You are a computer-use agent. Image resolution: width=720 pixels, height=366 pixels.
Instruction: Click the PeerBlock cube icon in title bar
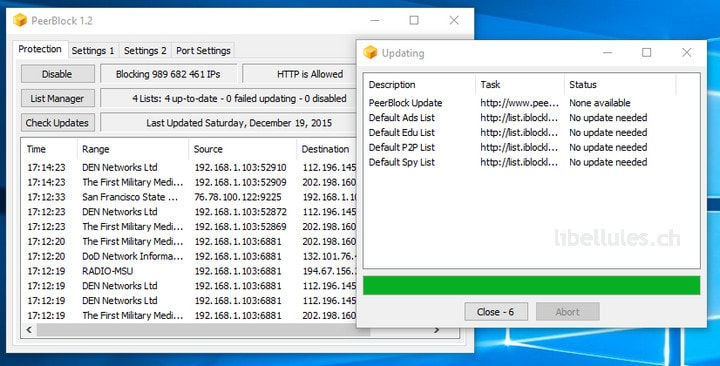point(20,20)
